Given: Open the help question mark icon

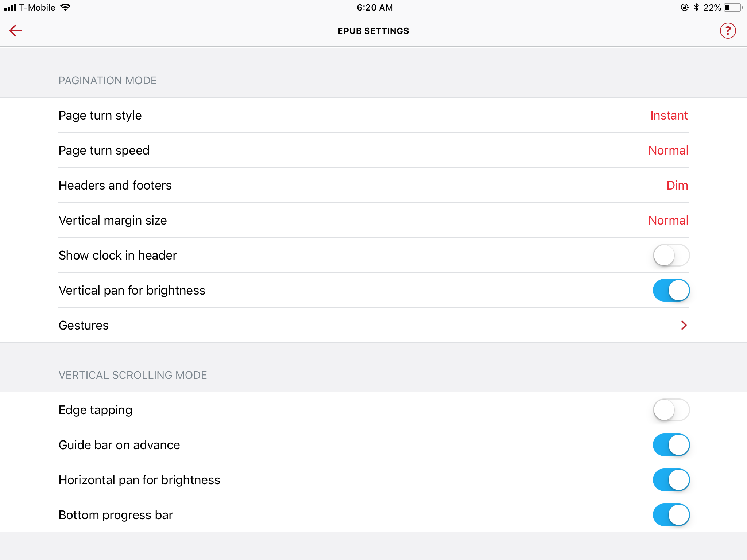Looking at the screenshot, I should click(728, 31).
